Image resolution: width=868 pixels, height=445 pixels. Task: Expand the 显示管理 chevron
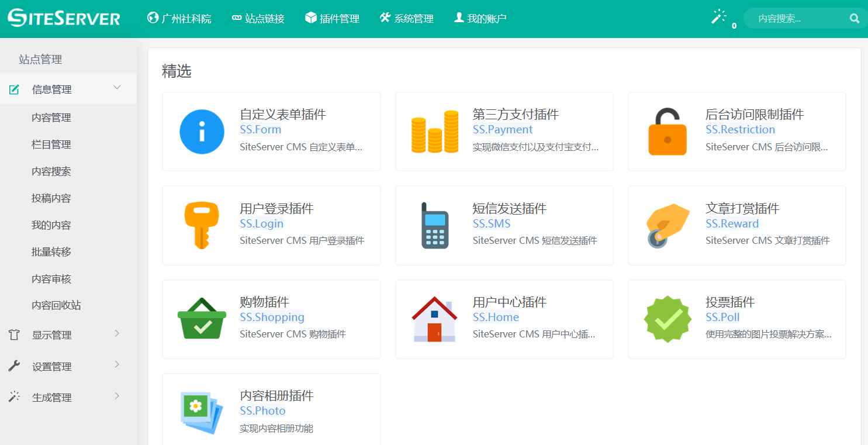[117, 333]
